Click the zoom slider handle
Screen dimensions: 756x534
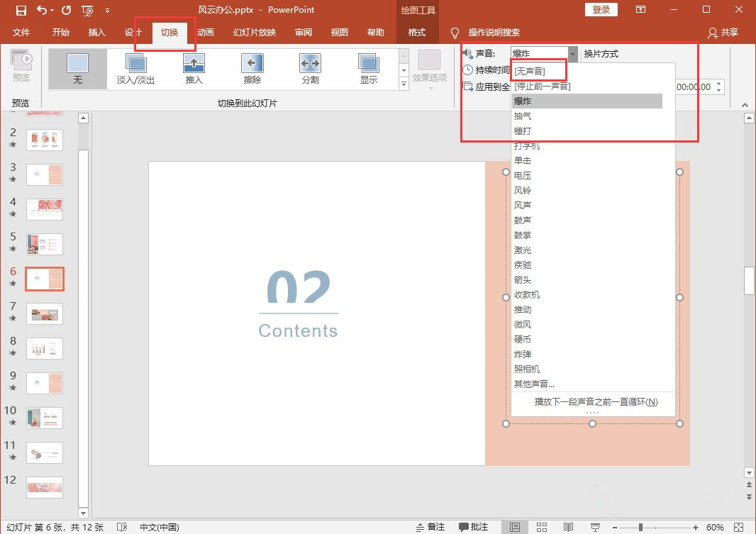pos(641,527)
